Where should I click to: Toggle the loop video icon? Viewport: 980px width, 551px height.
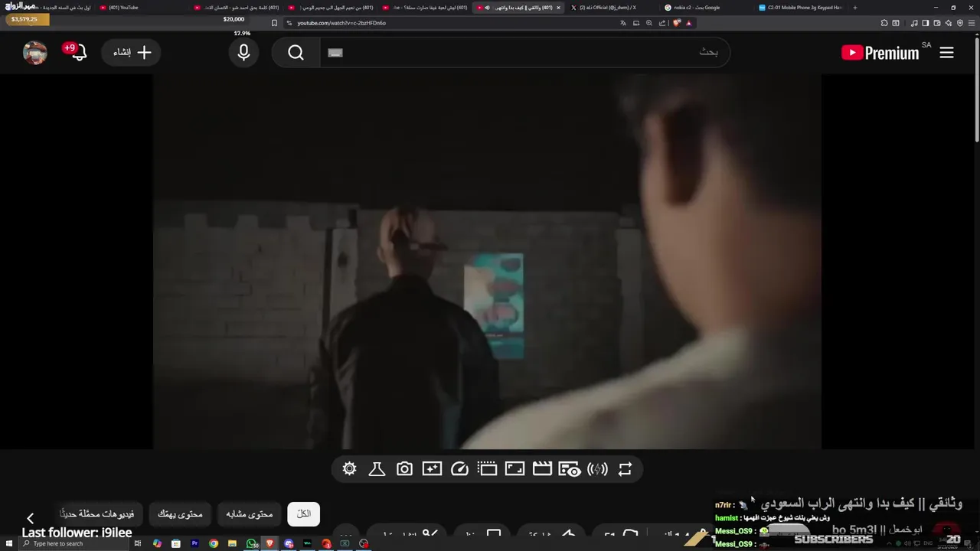click(625, 469)
